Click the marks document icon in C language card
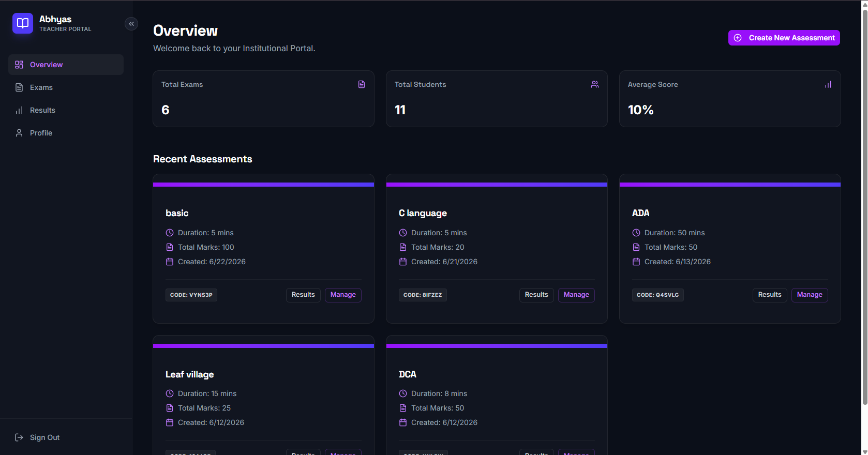 pos(403,247)
